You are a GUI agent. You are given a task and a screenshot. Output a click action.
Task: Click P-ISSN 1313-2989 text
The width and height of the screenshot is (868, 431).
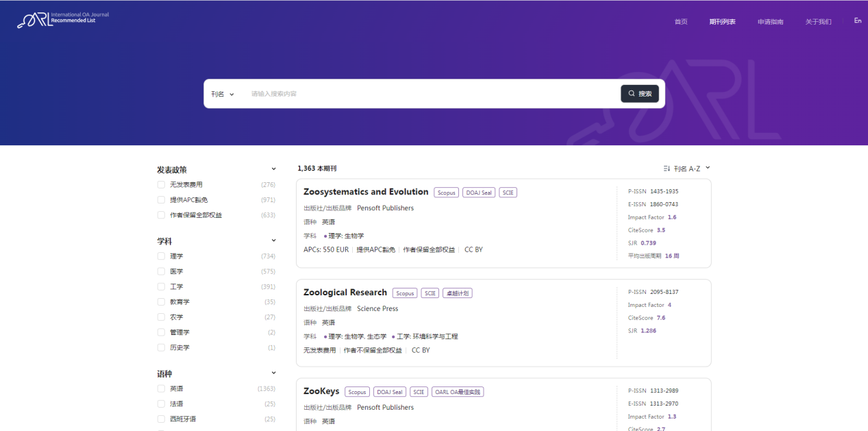653,391
